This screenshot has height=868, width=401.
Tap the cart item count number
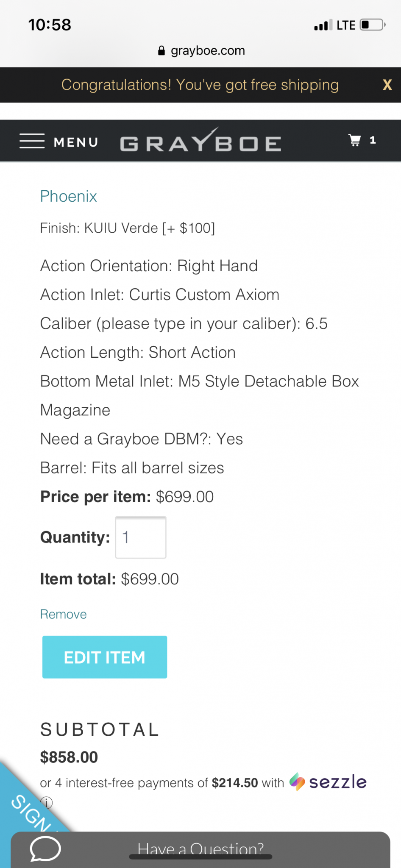(373, 140)
